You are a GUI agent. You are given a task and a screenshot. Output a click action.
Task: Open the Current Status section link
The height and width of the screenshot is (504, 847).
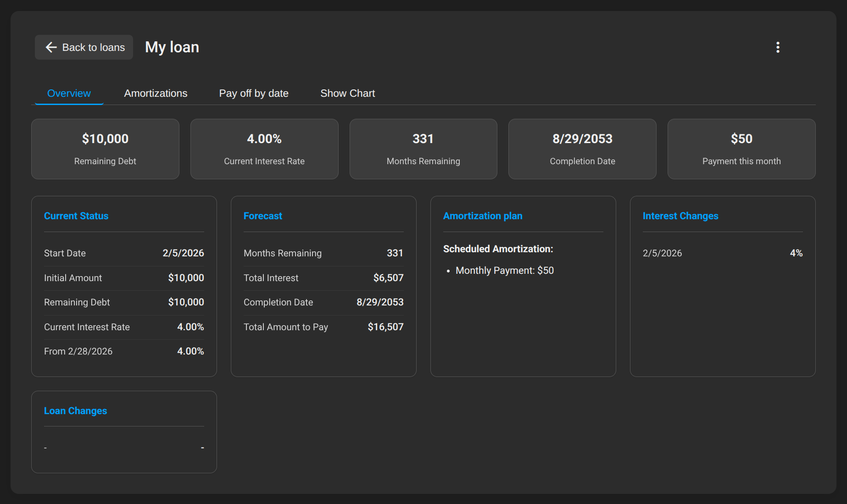(x=76, y=216)
